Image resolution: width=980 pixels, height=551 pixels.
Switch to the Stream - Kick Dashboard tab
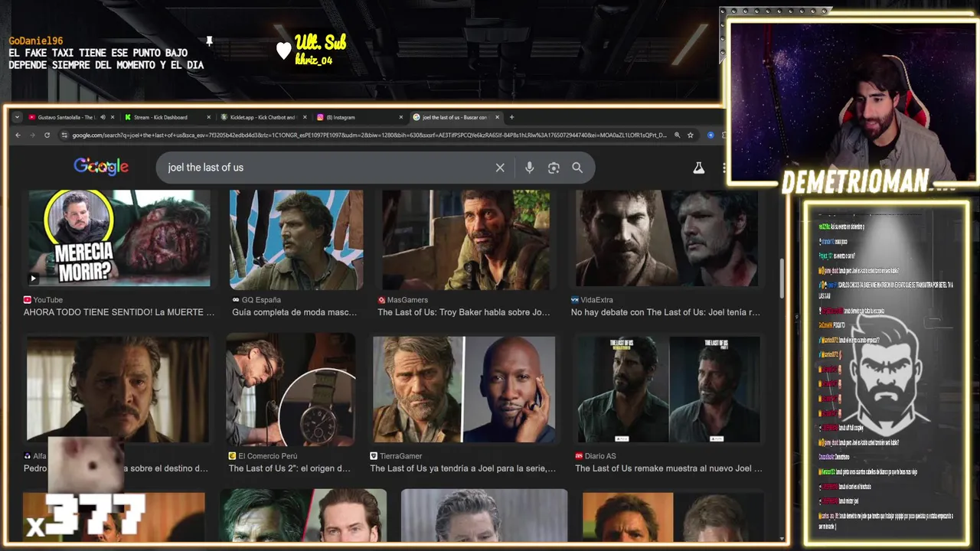[161, 117]
